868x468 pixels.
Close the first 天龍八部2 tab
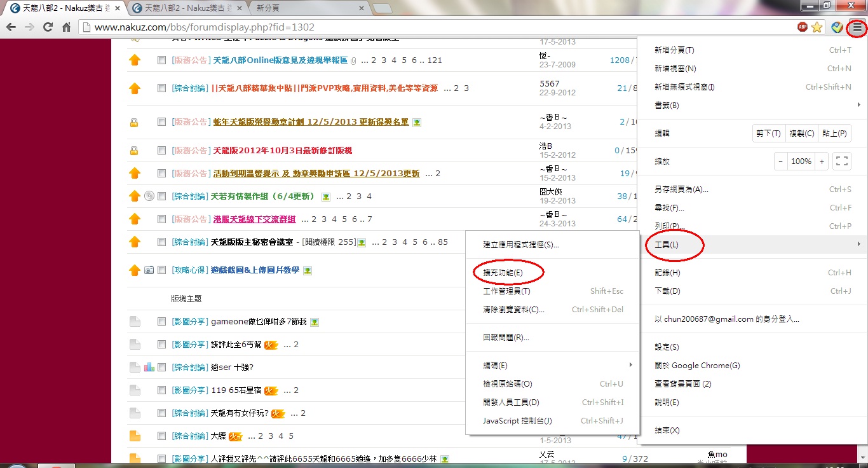click(x=117, y=8)
